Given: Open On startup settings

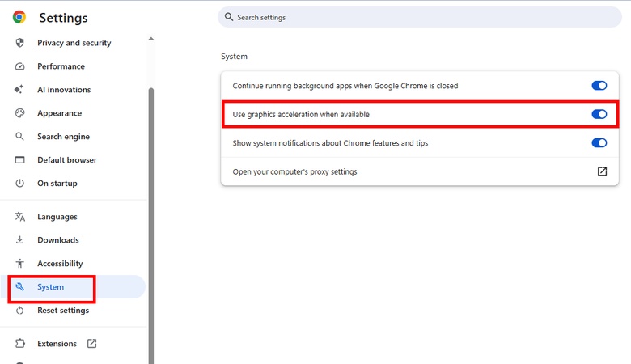Looking at the screenshot, I should pos(57,183).
